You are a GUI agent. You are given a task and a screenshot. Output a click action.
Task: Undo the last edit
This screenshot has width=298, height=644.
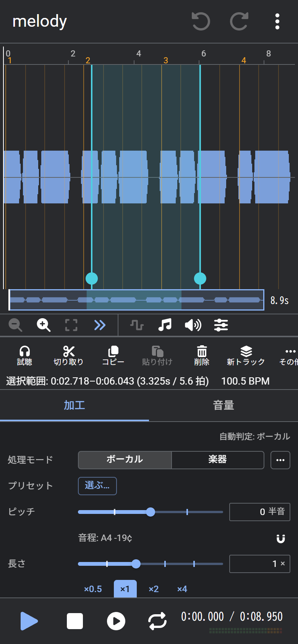[201, 21]
